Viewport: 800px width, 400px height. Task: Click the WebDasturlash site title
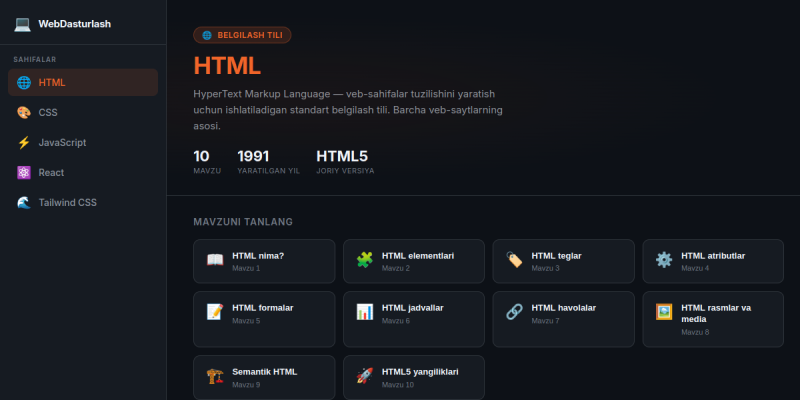[74, 24]
